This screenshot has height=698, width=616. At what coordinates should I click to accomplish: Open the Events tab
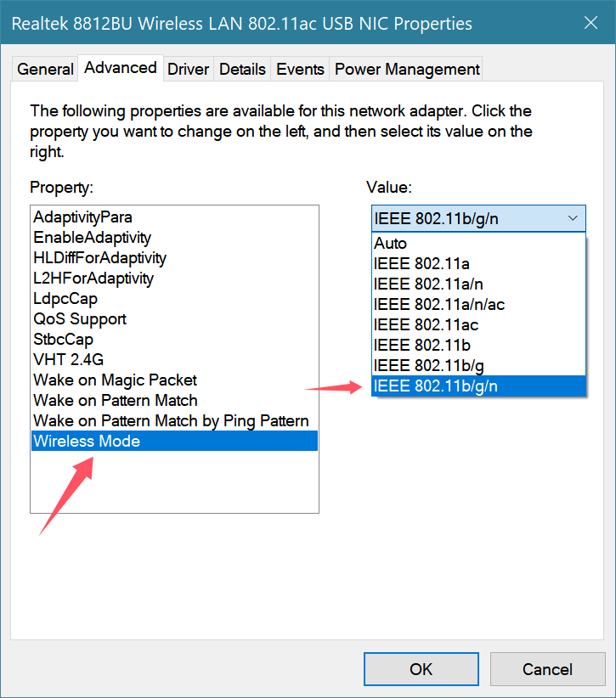[300, 69]
